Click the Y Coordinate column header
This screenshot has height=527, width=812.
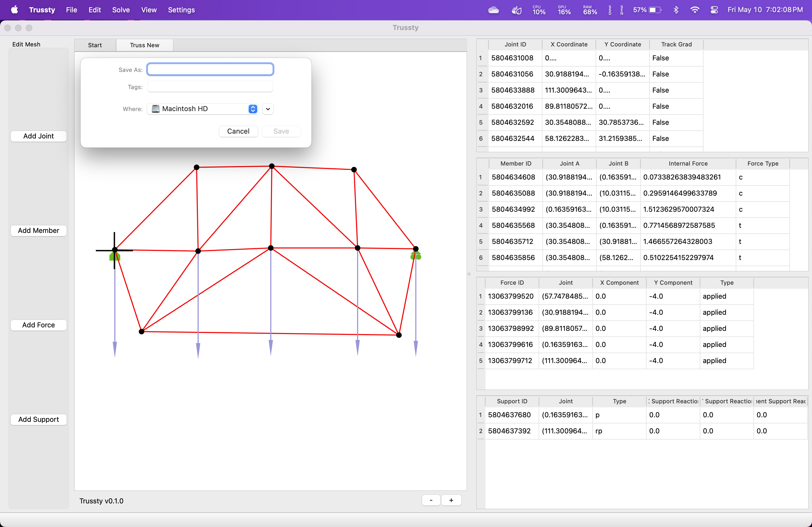(623, 44)
